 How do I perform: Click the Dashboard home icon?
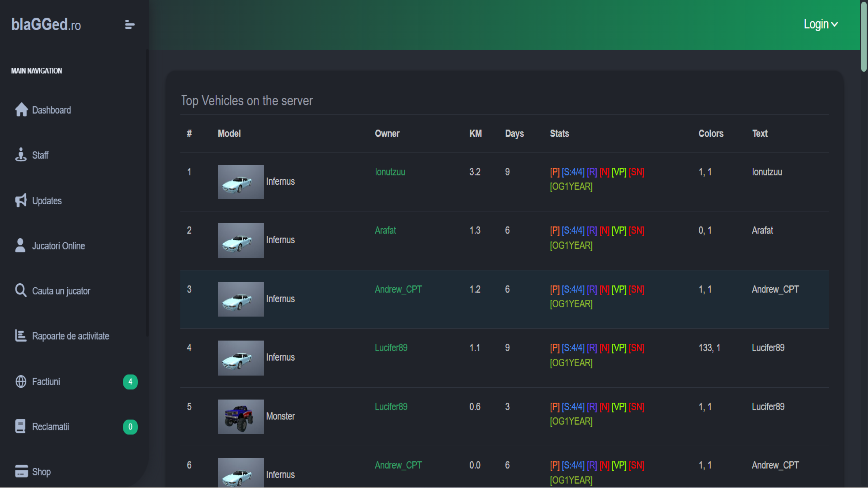[21, 110]
